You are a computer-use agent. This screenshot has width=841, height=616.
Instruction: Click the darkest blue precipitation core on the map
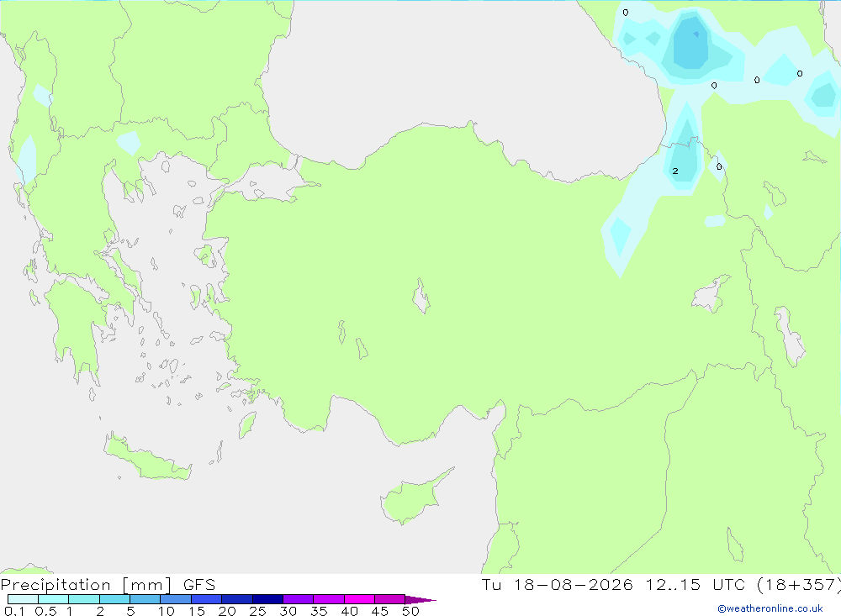(x=696, y=34)
